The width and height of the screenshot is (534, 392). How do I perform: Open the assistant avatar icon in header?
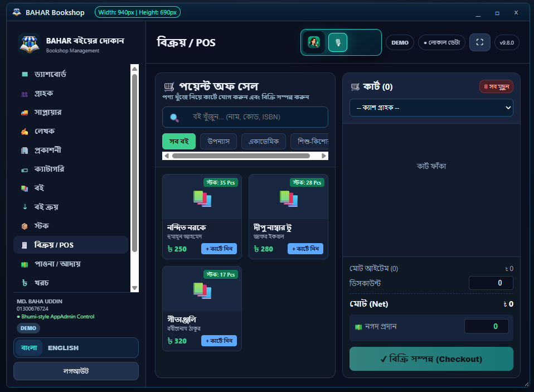[314, 42]
